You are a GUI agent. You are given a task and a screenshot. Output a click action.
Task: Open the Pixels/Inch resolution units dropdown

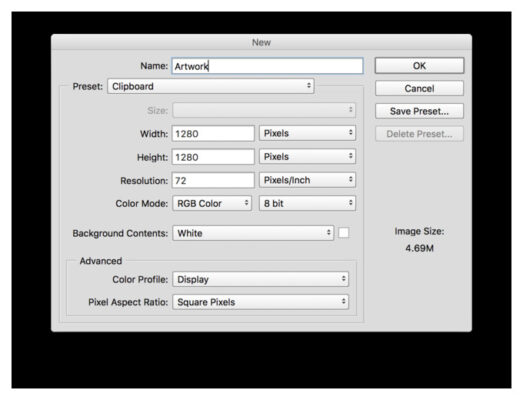307,180
